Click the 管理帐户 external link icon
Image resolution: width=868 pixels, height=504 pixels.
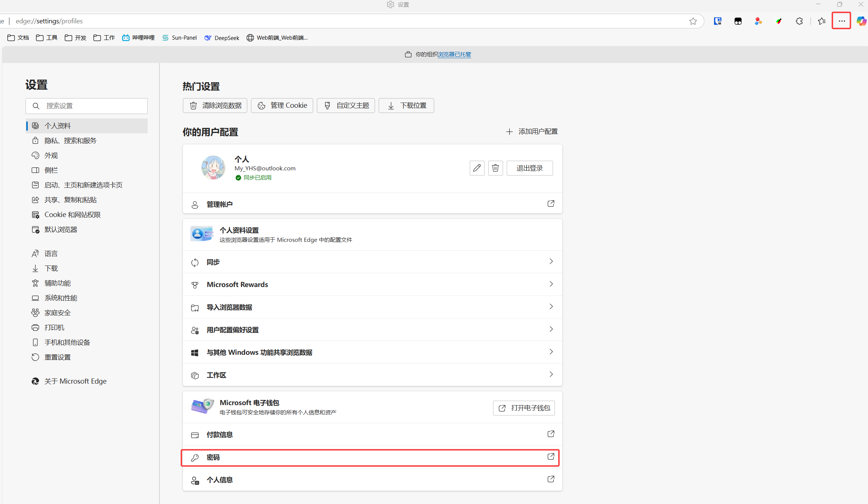[x=551, y=204]
